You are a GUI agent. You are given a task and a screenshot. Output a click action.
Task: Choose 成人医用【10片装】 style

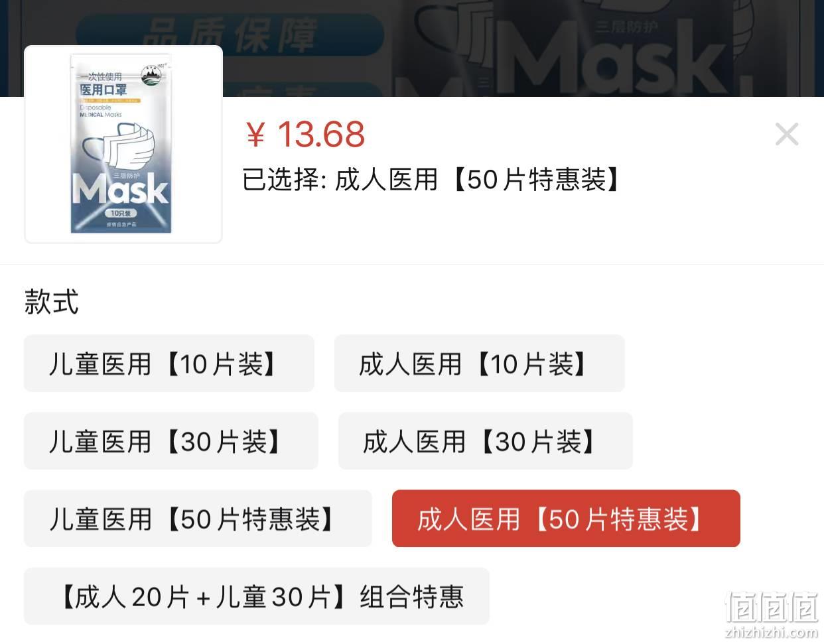tap(480, 363)
